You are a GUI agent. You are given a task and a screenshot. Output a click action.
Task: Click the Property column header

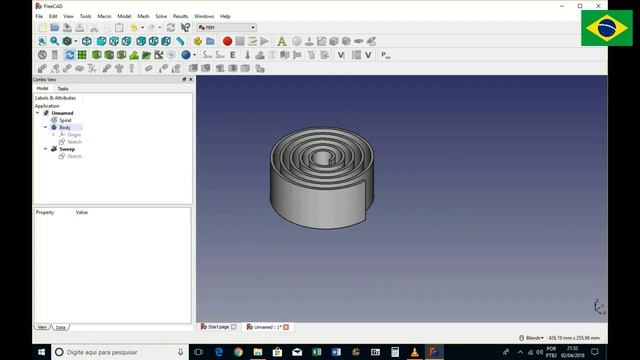pos(45,213)
